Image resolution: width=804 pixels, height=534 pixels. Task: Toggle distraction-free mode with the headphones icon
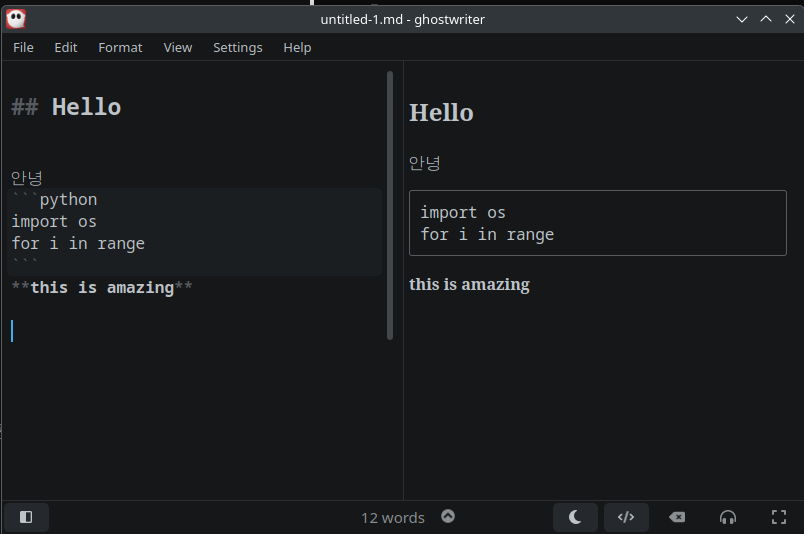click(x=728, y=517)
